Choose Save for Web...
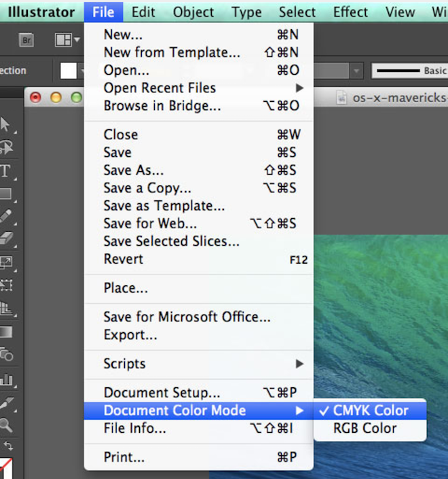The height and width of the screenshot is (479, 448). pyautogui.click(x=199, y=224)
